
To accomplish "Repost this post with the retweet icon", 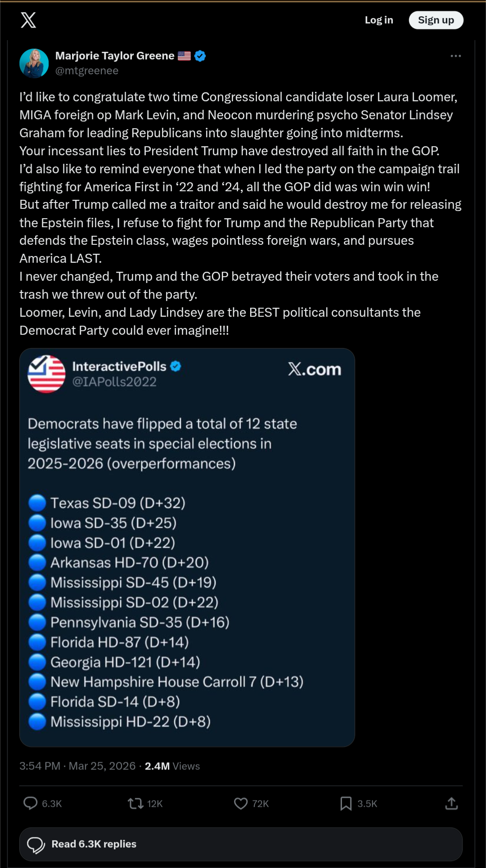I will click(x=135, y=803).
